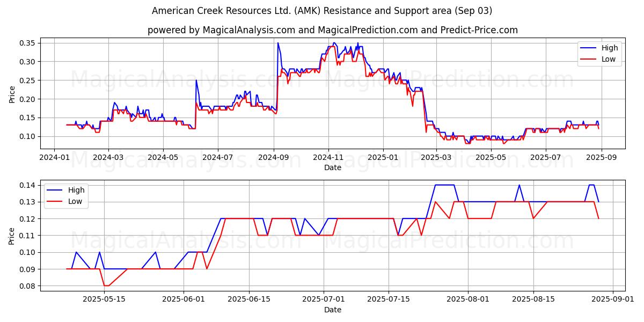Click the 2024-05 x-axis tick label
This screenshot has width=644, height=322.
(163, 157)
